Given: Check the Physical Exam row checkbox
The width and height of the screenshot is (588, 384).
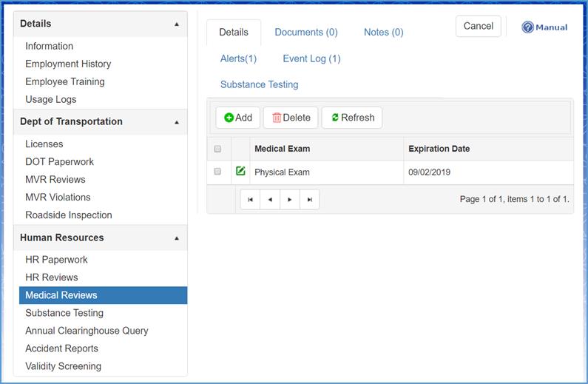Looking at the screenshot, I should tap(217, 172).
